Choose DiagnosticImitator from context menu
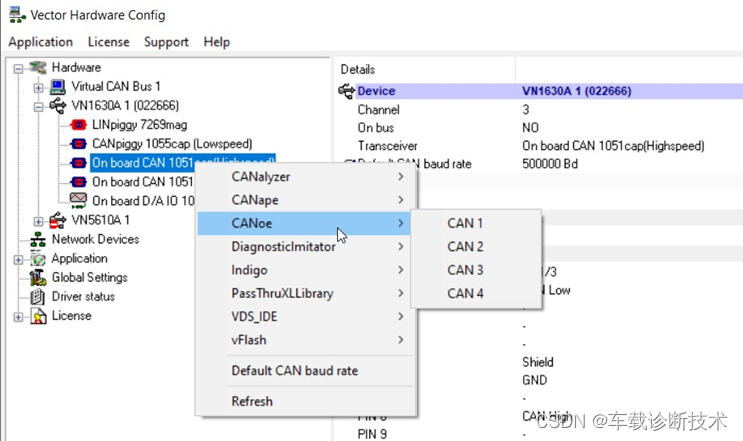 [x=306, y=246]
